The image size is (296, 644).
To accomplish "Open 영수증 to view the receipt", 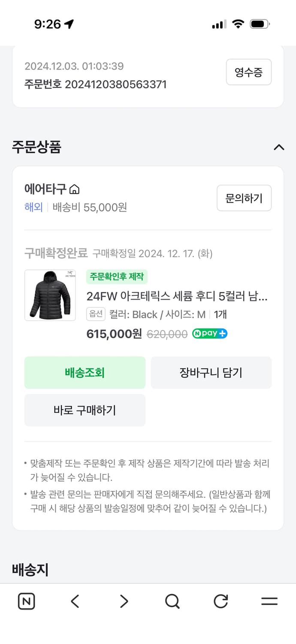I will point(249,72).
